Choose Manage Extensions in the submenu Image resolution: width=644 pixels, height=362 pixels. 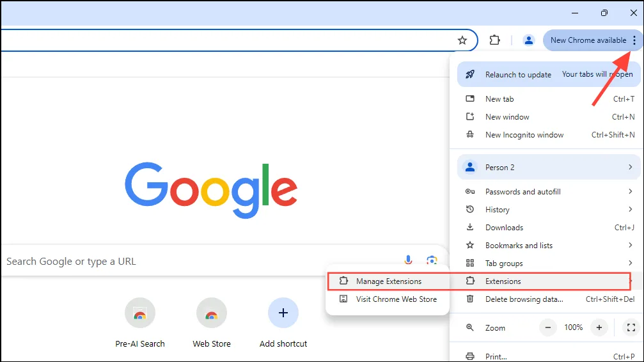(388, 281)
